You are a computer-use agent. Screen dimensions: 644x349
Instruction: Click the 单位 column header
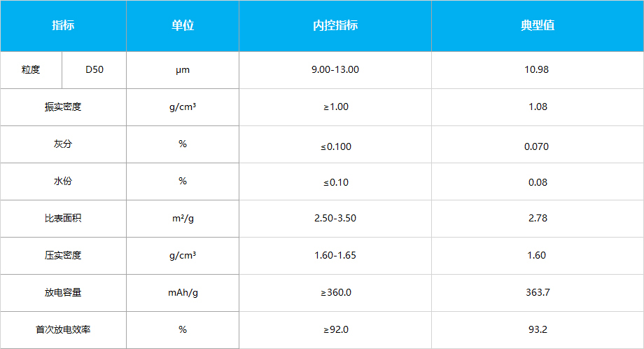(x=183, y=25)
